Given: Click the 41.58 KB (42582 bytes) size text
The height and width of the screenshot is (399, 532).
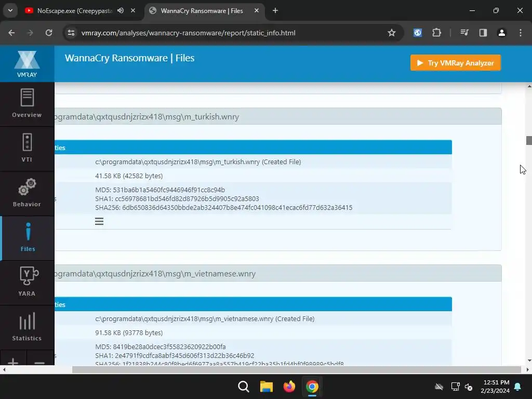Looking at the screenshot, I should pos(129,176).
